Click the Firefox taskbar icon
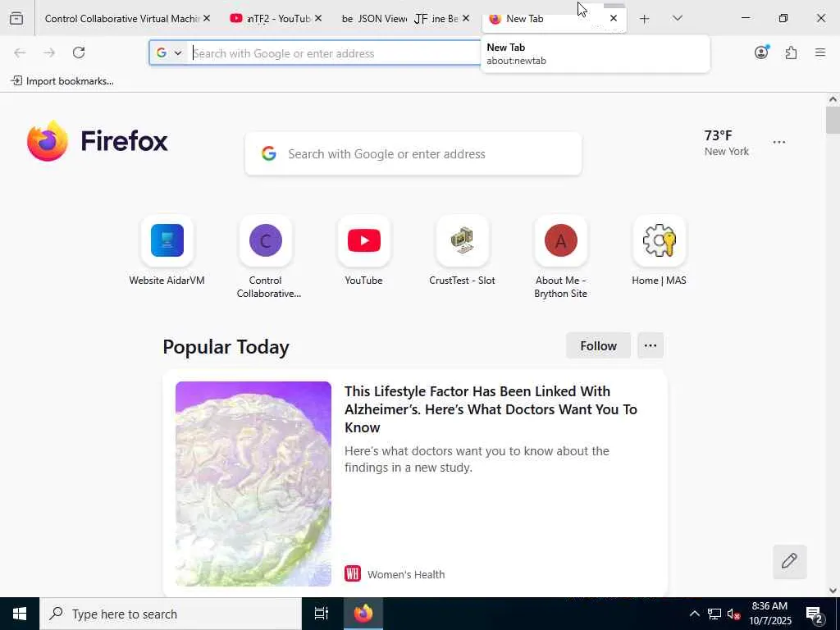The height and width of the screenshot is (630, 840). click(363, 614)
